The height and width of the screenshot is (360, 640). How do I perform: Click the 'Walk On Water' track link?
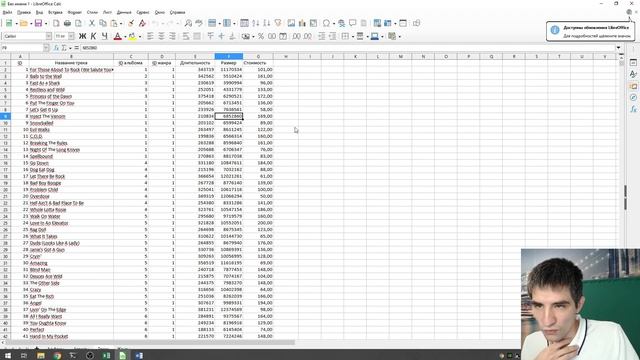point(45,216)
